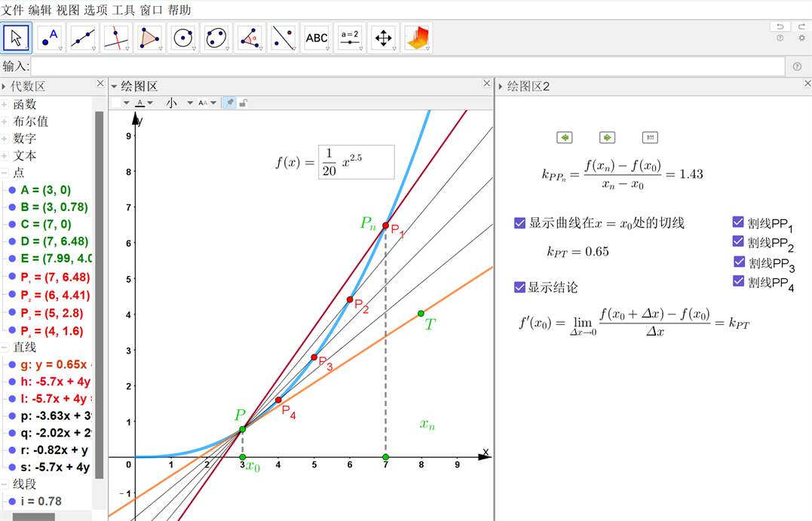The image size is (812, 521).
Task: Uncheck the tangent line 切线 checkbox
Action: (x=519, y=223)
